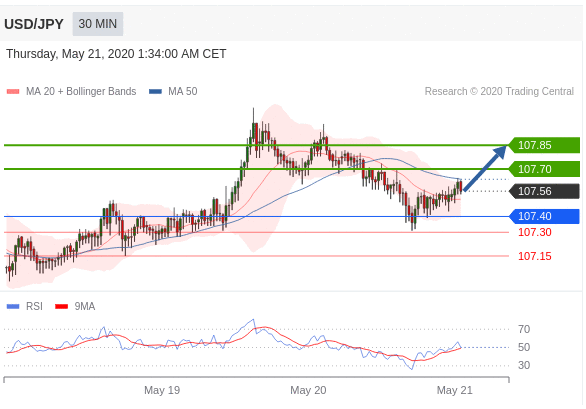Click the May 19 date axis label

click(x=162, y=390)
